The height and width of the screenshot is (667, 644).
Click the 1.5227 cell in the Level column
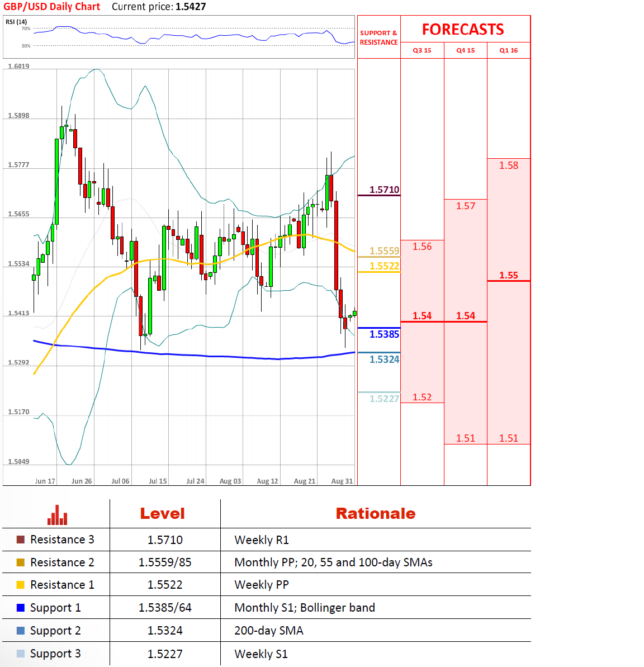tap(165, 654)
